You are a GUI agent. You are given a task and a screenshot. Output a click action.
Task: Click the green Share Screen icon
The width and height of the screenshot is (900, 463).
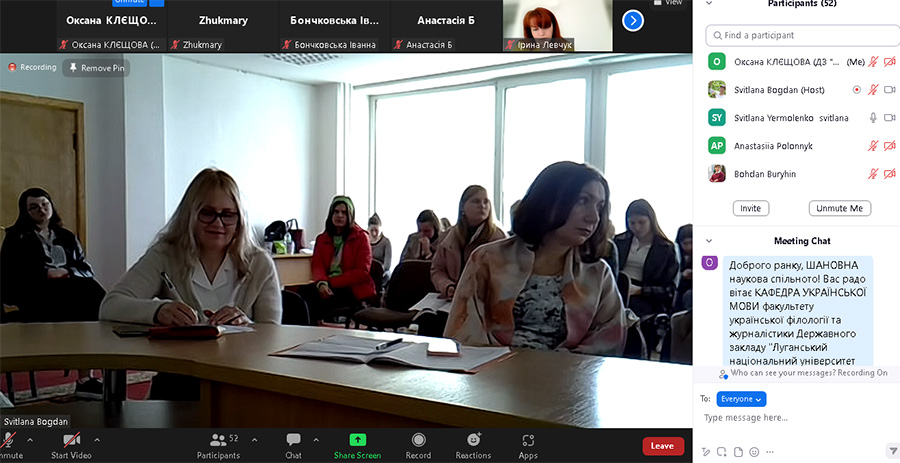coord(358,439)
